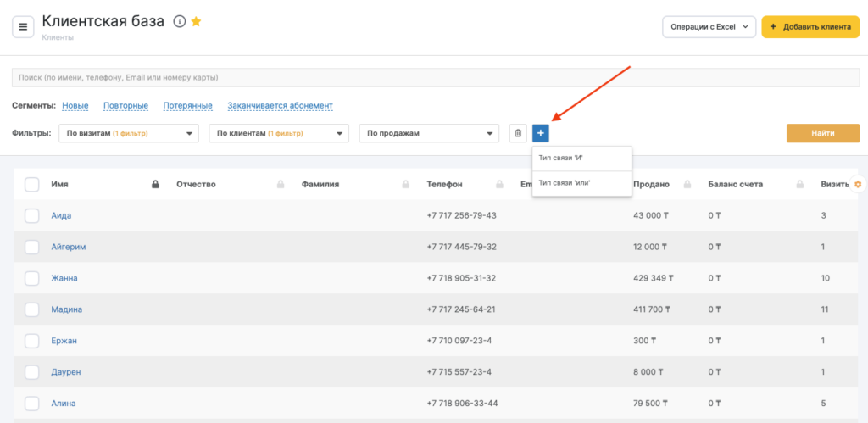
Task: Select the checkbox next to Мадина
Action: [x=32, y=309]
